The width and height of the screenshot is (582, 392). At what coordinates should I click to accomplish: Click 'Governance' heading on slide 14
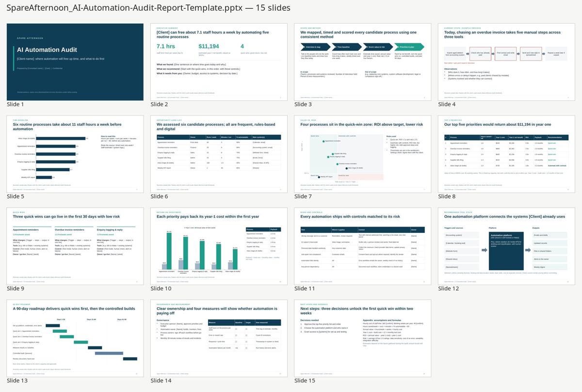163,320
